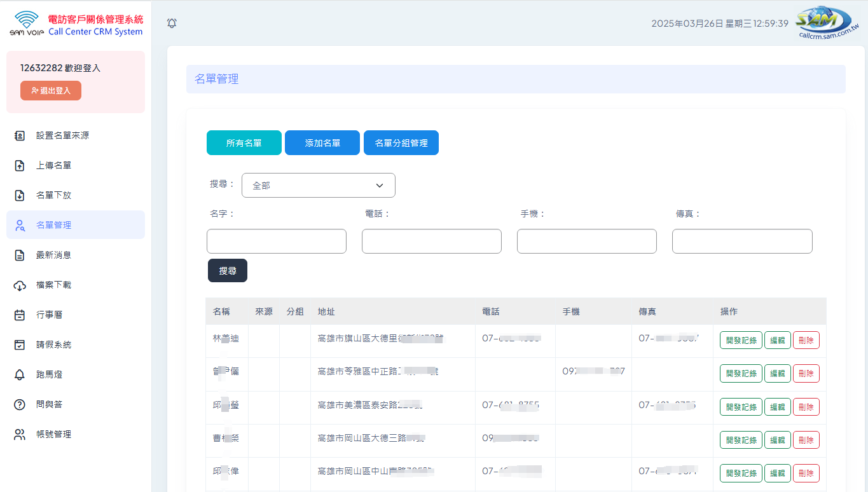Open the 檔案下載 file download icon
Viewport: 868px width, 492px height.
coord(20,285)
